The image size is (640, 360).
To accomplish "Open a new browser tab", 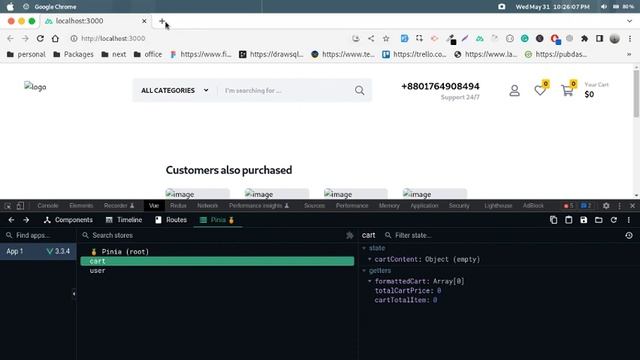I will pyautogui.click(x=162, y=21).
